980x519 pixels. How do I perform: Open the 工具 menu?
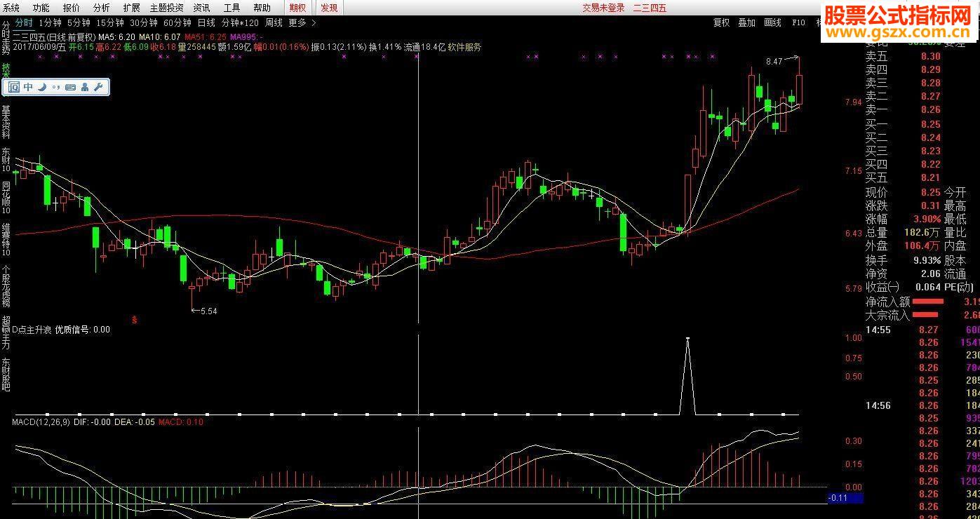231,8
